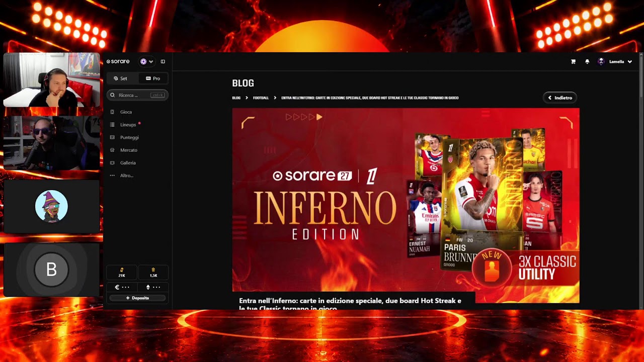644x362 pixels.
Task: Reveal the hidden euro balance
Action: [x=121, y=287]
